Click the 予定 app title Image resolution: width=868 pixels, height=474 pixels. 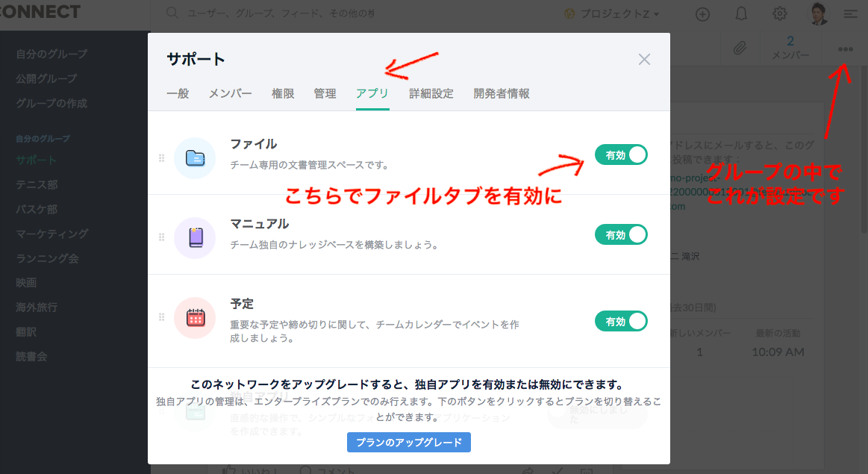tap(242, 304)
